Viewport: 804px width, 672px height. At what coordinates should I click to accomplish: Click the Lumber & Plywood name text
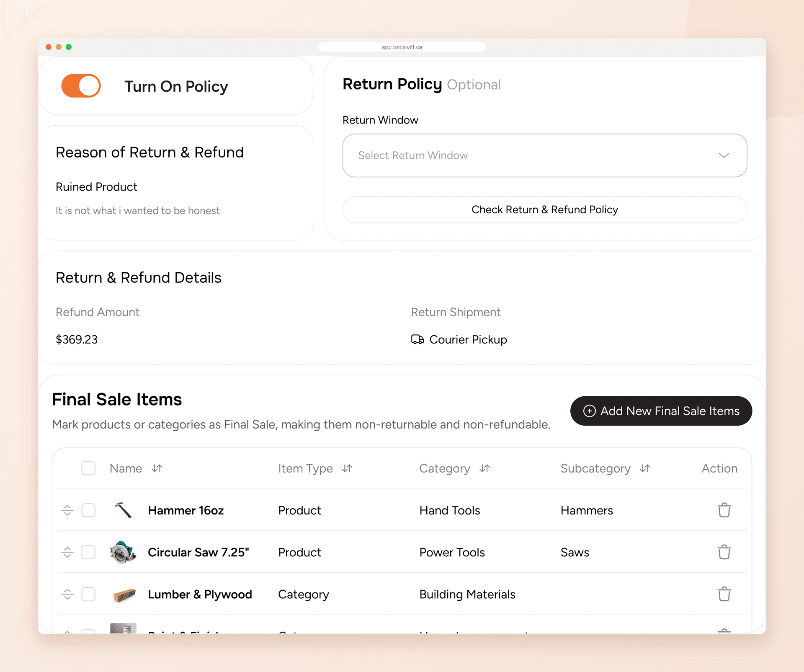200,594
